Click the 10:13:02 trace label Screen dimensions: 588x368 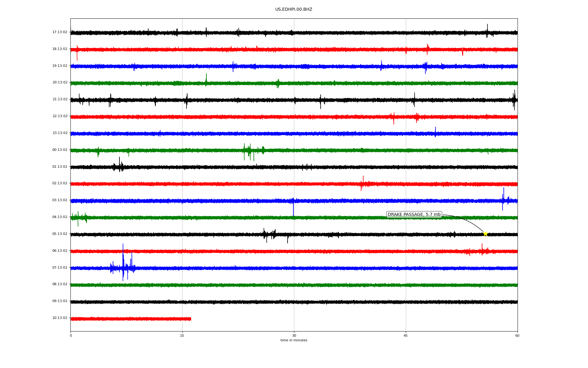(60, 318)
